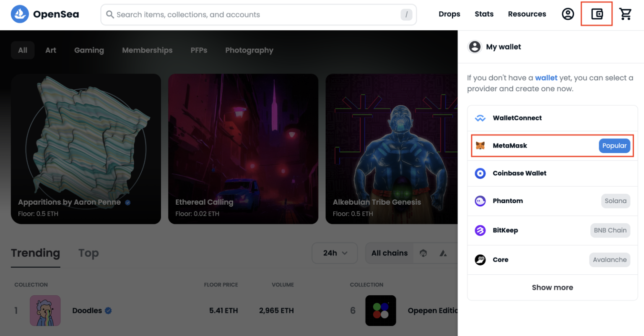
Task: Open the shopping cart
Action: click(626, 14)
